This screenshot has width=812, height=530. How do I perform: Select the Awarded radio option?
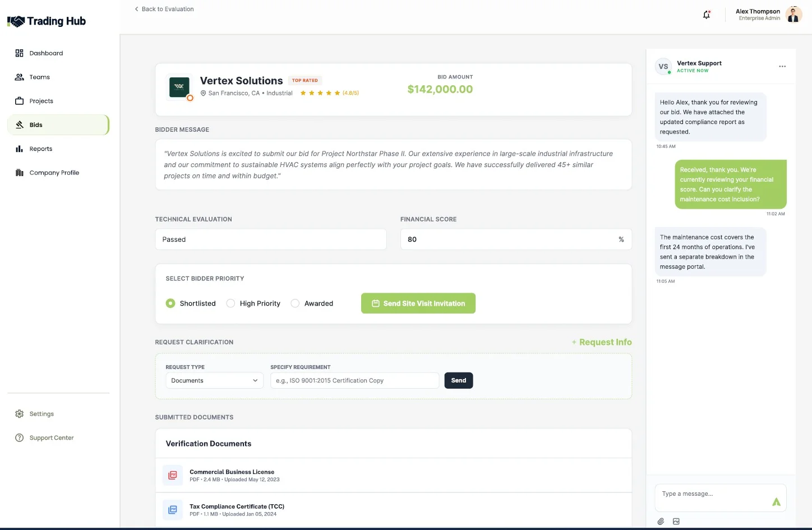tap(295, 303)
